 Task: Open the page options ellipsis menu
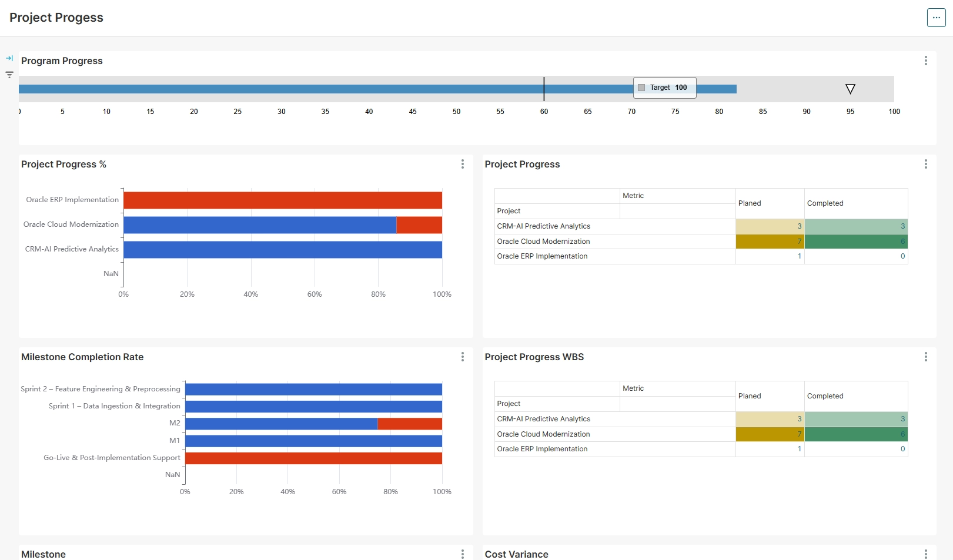(936, 18)
